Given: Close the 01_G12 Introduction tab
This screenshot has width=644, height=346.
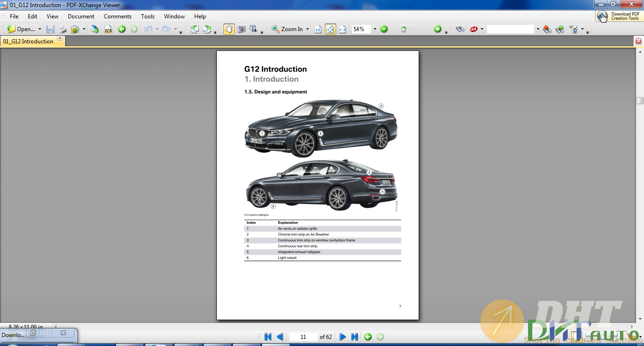Looking at the screenshot, I should tap(60, 38).
